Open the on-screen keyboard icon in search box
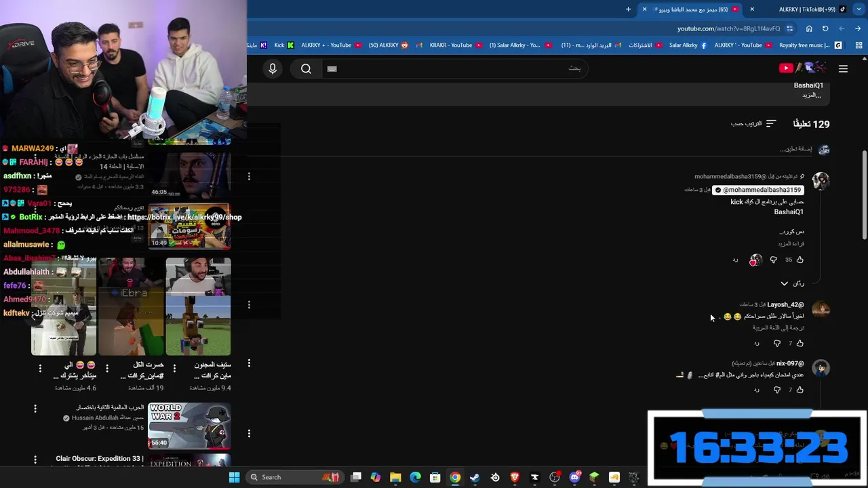 click(x=332, y=68)
